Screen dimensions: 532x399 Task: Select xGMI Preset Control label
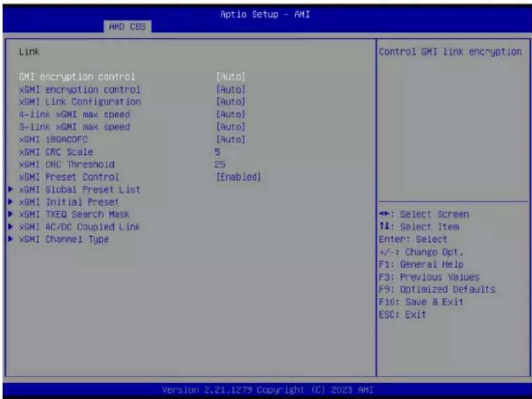69,177
